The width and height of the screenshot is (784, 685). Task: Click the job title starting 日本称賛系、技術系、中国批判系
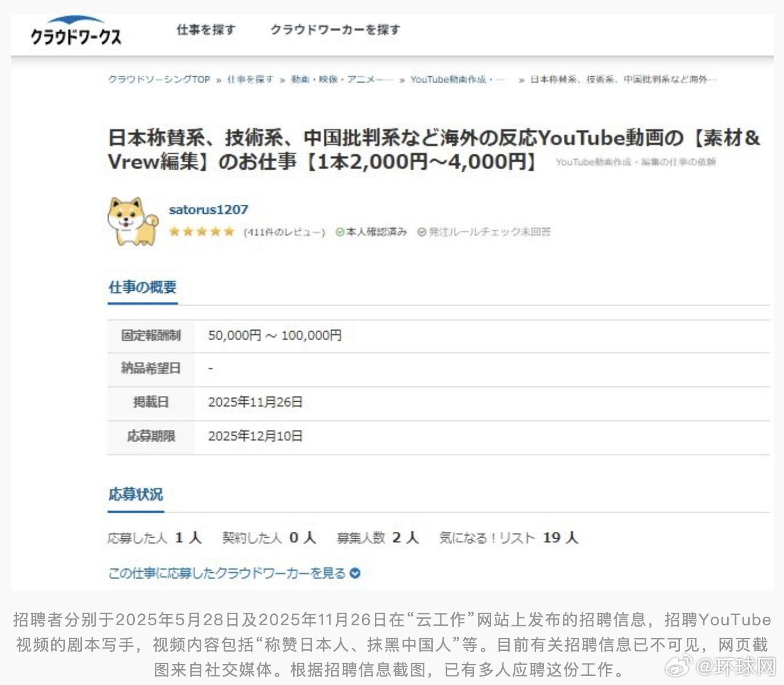pyautogui.click(x=434, y=150)
